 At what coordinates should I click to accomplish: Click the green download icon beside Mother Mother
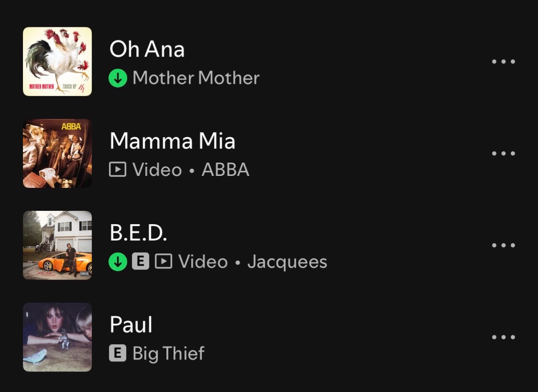(x=118, y=78)
